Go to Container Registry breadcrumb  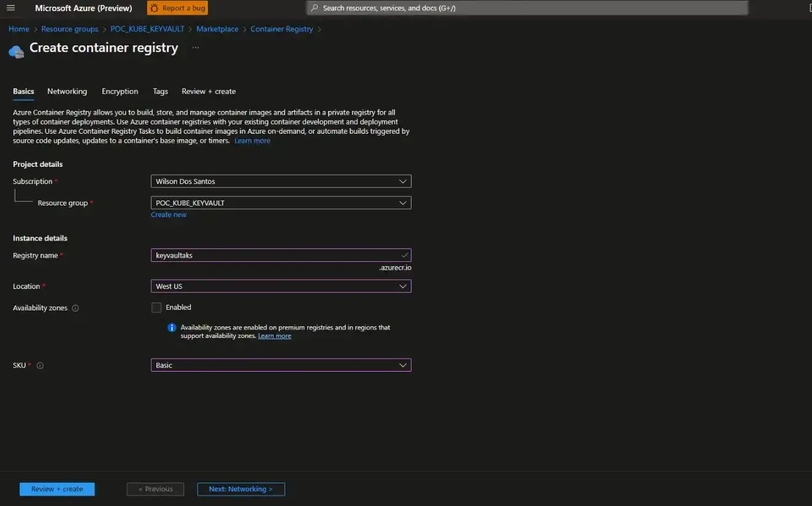coord(282,29)
